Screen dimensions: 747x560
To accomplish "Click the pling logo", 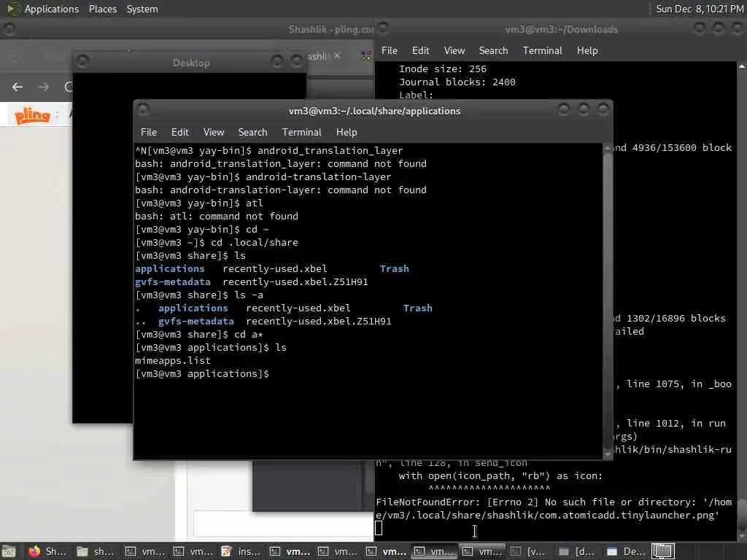I will click(x=32, y=115).
